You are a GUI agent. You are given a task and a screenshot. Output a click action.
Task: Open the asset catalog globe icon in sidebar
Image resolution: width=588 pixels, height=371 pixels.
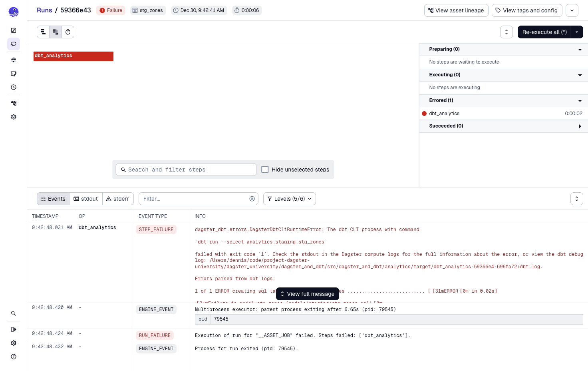(x=14, y=60)
